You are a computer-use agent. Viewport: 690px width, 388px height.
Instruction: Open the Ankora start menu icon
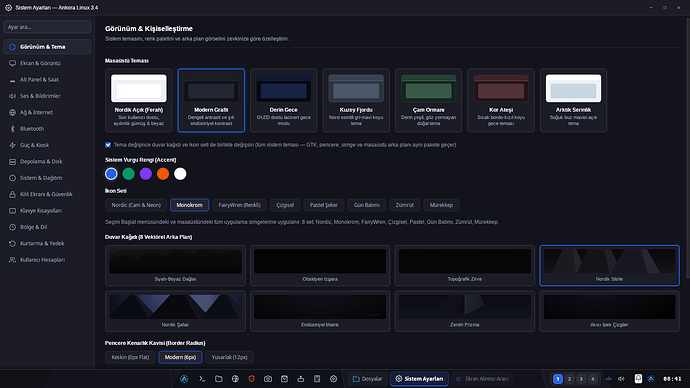pyautogui.click(x=184, y=379)
